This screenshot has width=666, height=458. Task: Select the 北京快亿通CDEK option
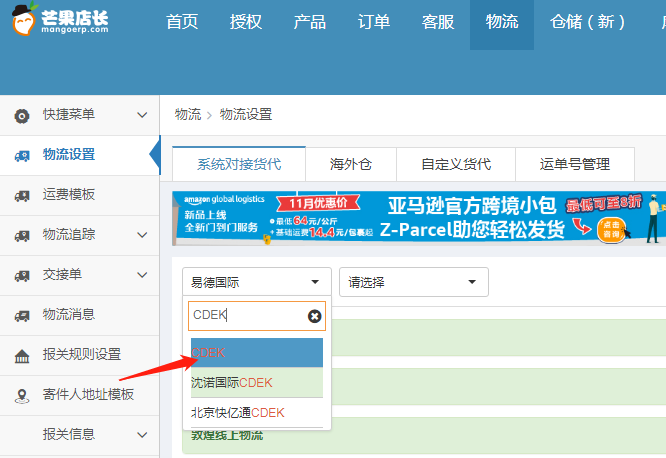click(257, 413)
